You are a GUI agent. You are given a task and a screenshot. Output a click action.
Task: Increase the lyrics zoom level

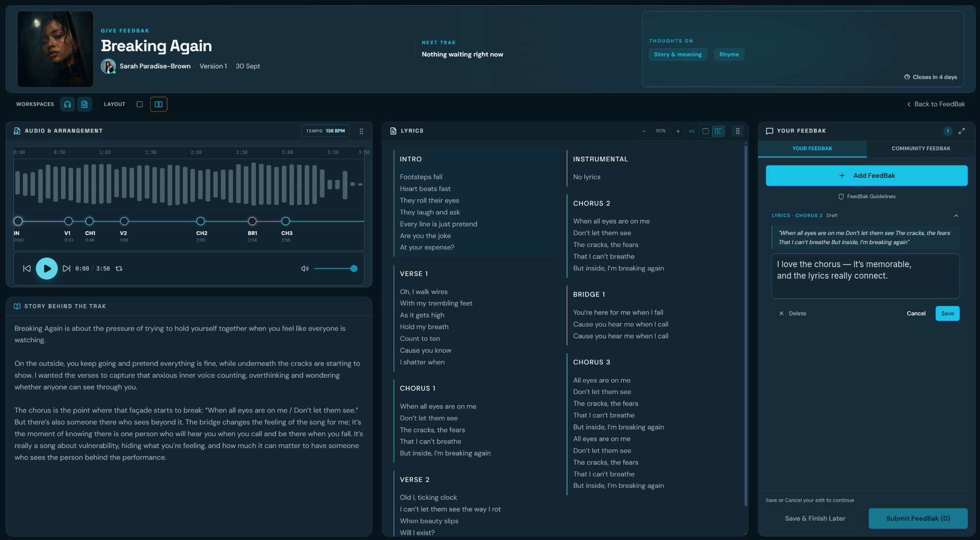(x=678, y=131)
